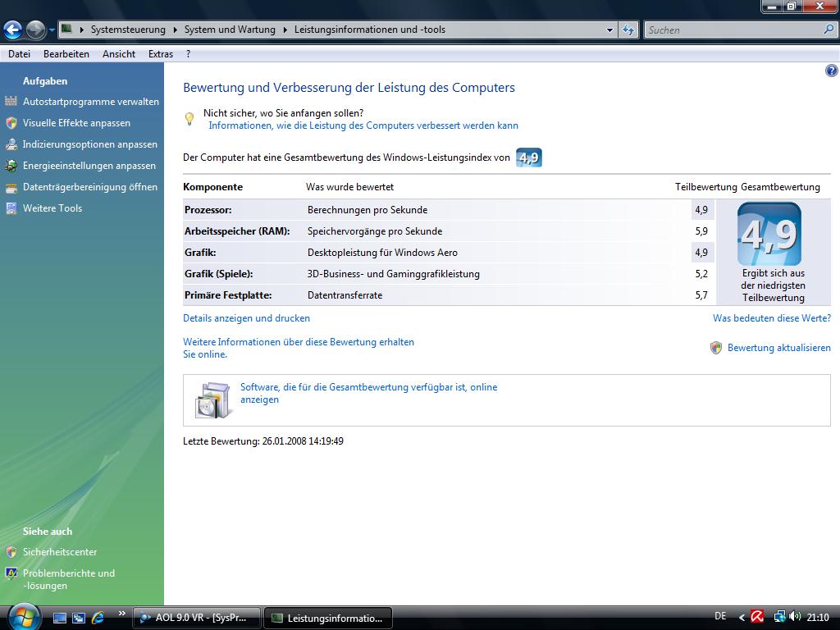The image size is (840, 630).
Task: Open the Windows Start orb
Action: click(x=24, y=616)
